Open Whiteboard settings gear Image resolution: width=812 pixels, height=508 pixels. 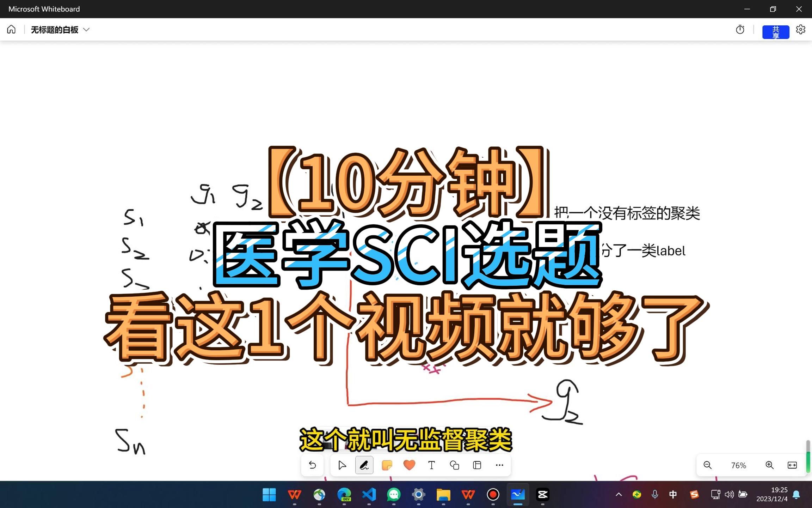(801, 29)
